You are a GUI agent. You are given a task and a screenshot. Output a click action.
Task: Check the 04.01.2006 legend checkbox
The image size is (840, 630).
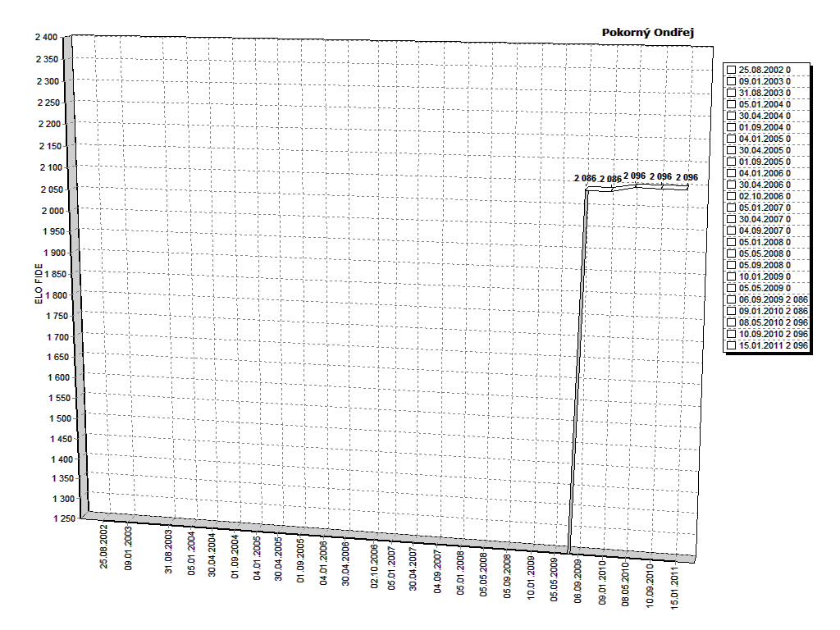click(x=731, y=174)
